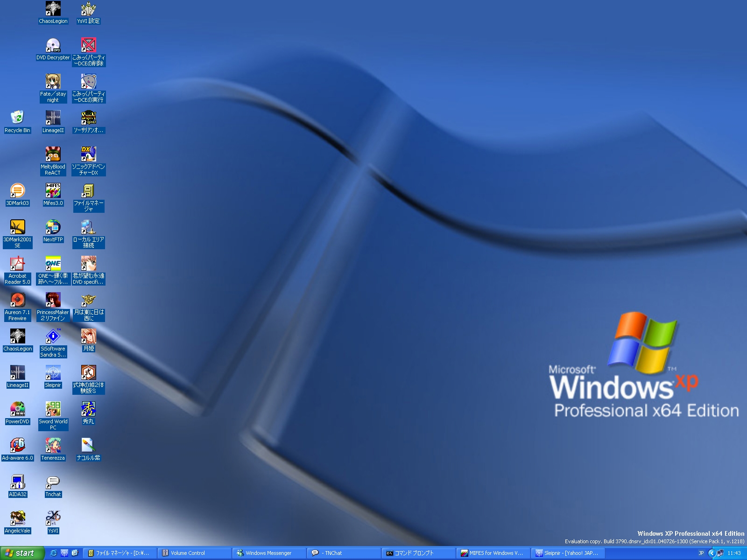Open the Start menu
747x560 pixels.
click(x=21, y=553)
